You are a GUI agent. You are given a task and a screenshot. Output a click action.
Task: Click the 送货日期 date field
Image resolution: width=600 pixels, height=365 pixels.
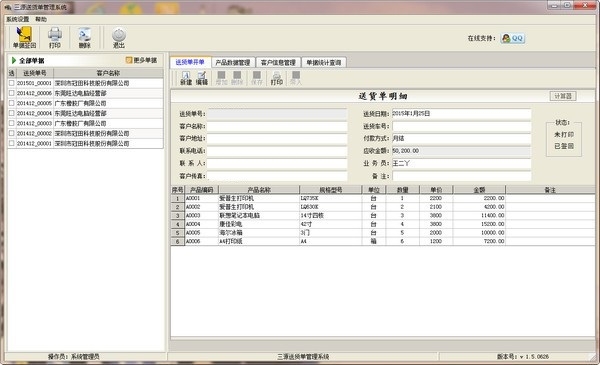tap(461, 114)
